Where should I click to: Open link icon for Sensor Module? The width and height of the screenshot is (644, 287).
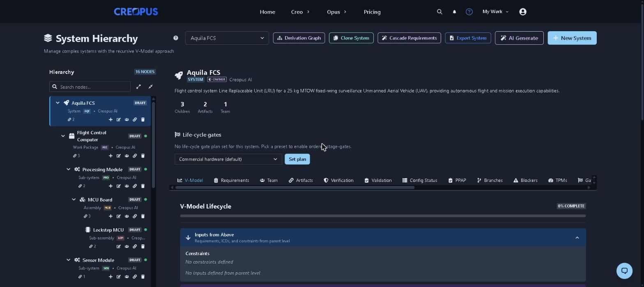click(x=135, y=277)
